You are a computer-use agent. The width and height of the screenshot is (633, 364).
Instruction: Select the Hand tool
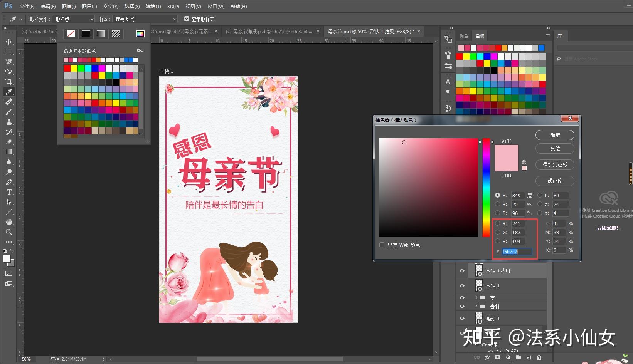click(x=9, y=222)
